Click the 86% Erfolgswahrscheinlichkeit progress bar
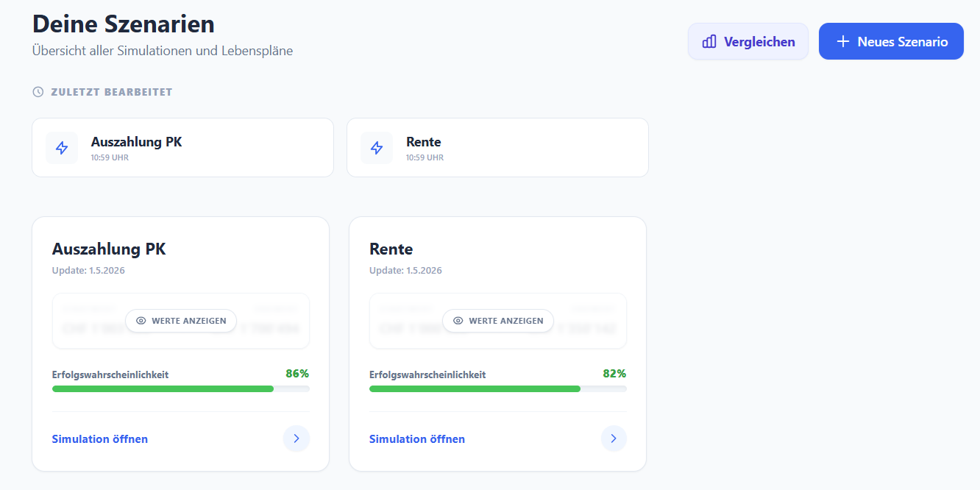The height and width of the screenshot is (490, 980). [181, 388]
